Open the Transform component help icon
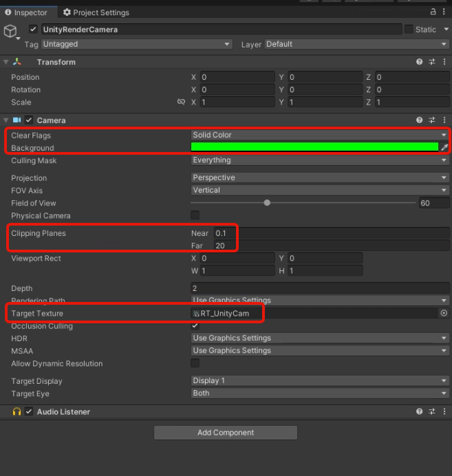 [x=420, y=62]
